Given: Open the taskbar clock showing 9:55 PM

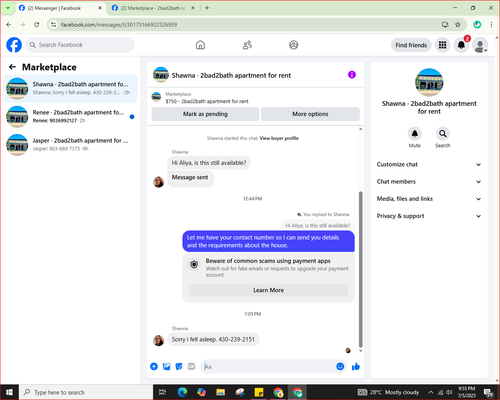Looking at the screenshot, I should click(x=466, y=392).
